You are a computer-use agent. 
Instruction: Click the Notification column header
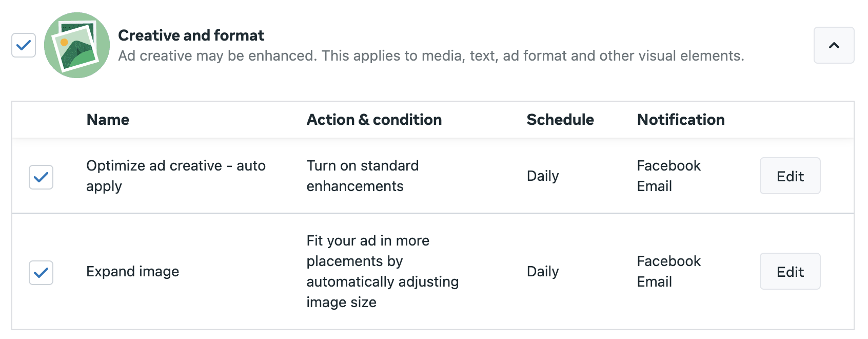tap(680, 120)
